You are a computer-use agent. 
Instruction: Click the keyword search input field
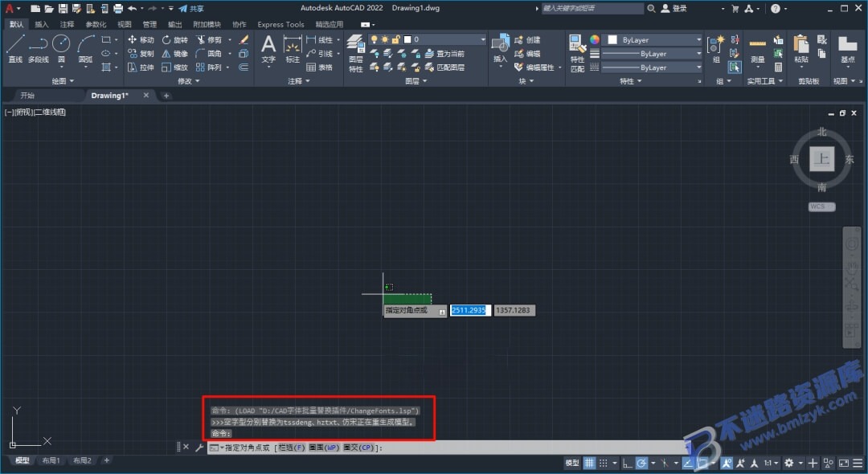coord(592,8)
